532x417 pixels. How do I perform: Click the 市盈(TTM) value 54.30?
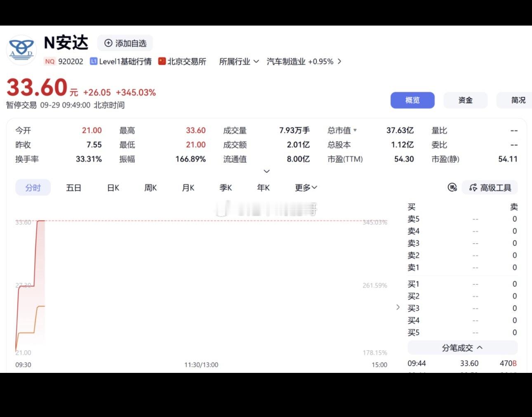(404, 159)
